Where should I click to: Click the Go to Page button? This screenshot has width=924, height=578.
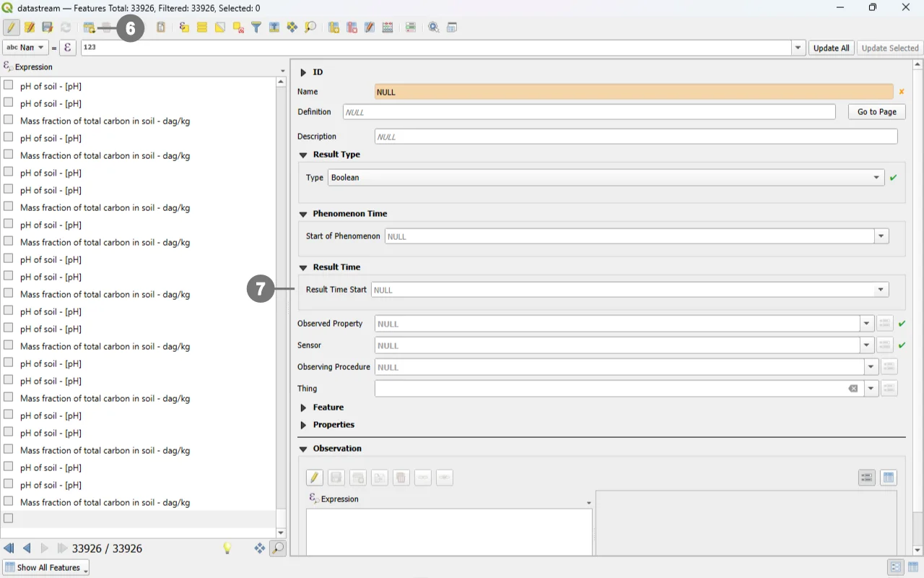876,112
